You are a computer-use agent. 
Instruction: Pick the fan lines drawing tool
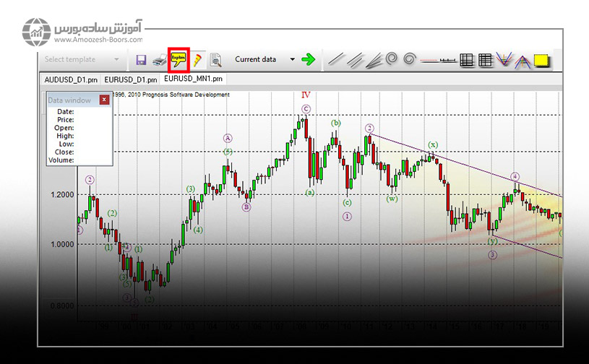point(372,60)
